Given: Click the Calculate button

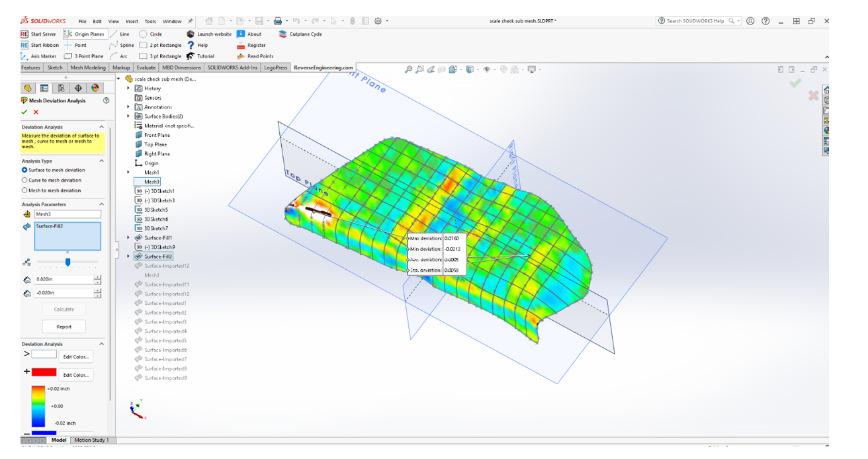Looking at the screenshot, I should pos(64,309).
